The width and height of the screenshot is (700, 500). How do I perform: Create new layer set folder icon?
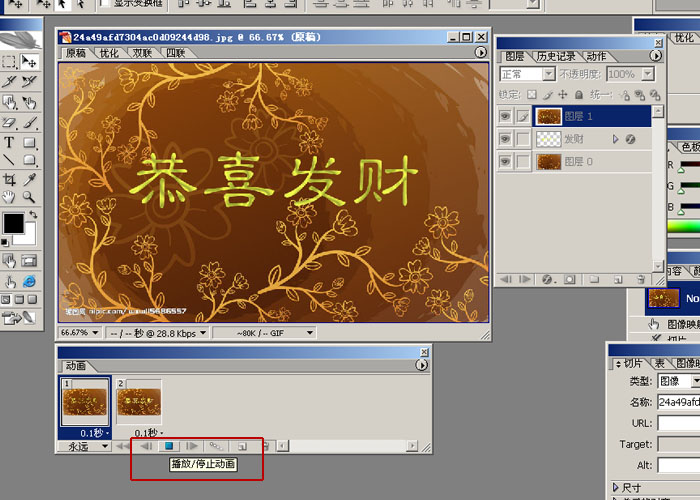[x=594, y=280]
